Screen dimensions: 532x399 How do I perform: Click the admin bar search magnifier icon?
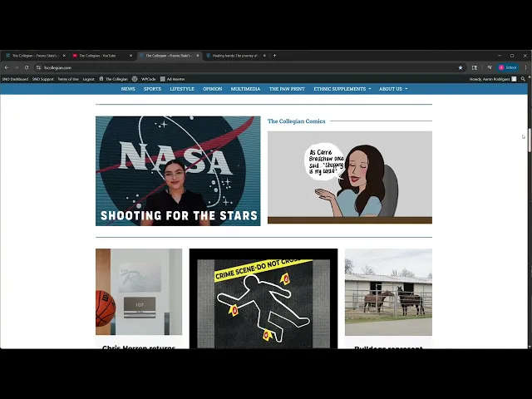[523, 79]
